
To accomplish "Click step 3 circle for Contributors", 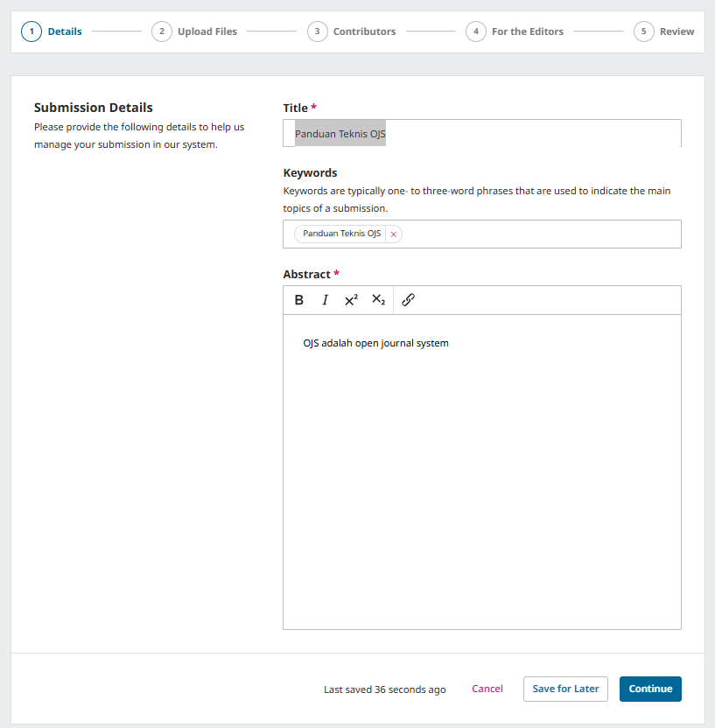I will pos(317,31).
